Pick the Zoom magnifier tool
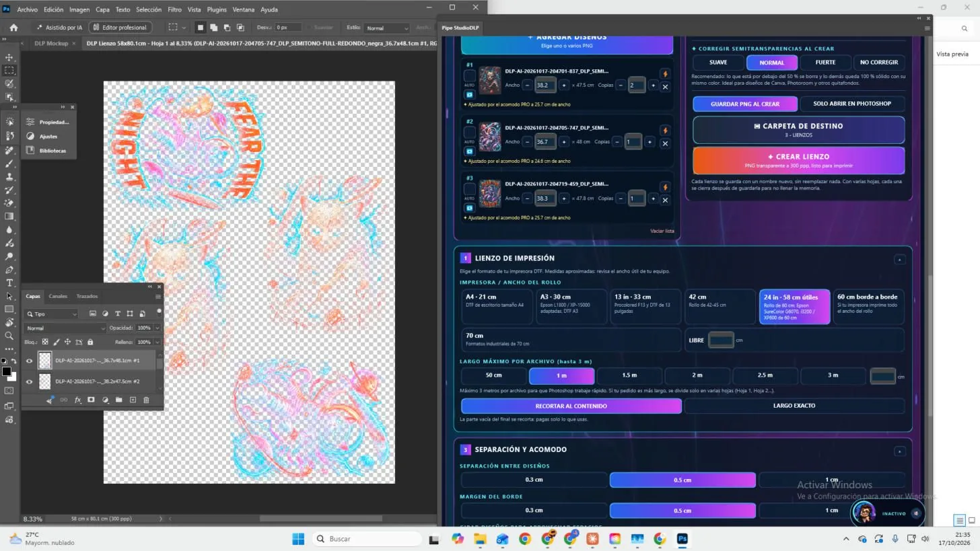980x551 pixels. (x=9, y=336)
